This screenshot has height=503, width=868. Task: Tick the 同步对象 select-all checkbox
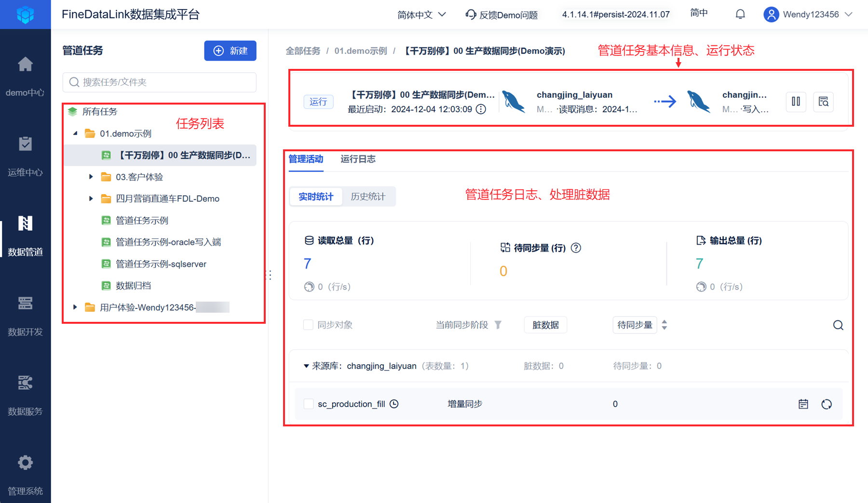point(308,325)
